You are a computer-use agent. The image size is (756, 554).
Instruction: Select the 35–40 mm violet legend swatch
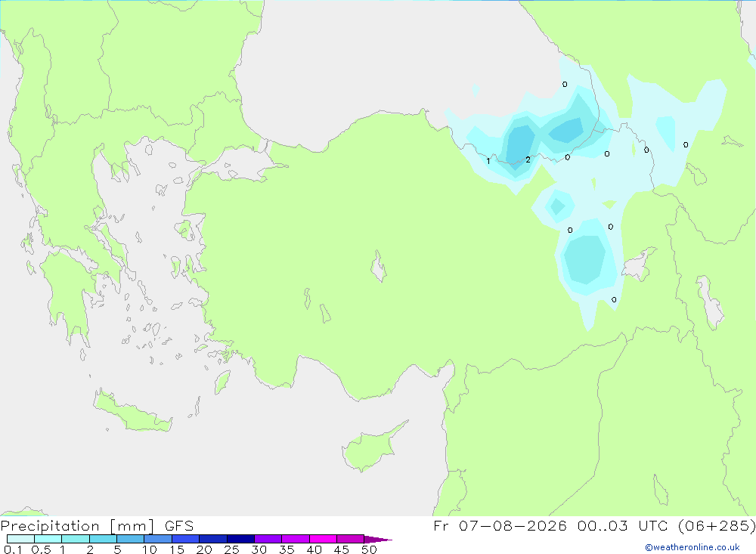[296, 539]
